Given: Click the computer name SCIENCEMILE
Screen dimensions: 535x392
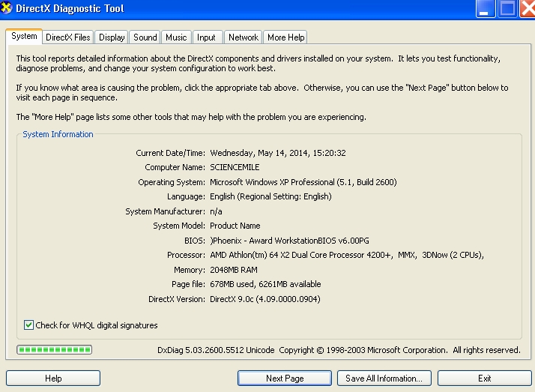Looking at the screenshot, I should pyautogui.click(x=235, y=167).
